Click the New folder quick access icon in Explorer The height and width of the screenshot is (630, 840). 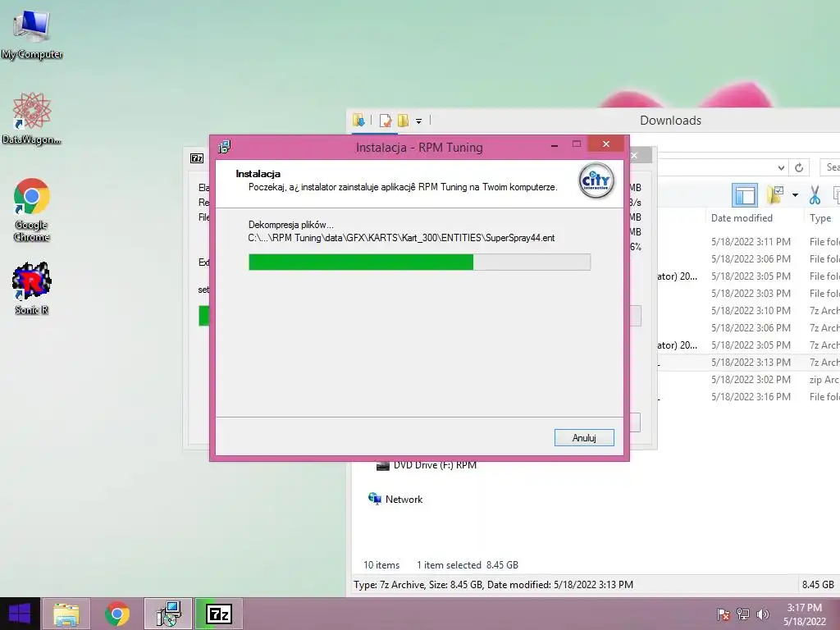pos(403,121)
